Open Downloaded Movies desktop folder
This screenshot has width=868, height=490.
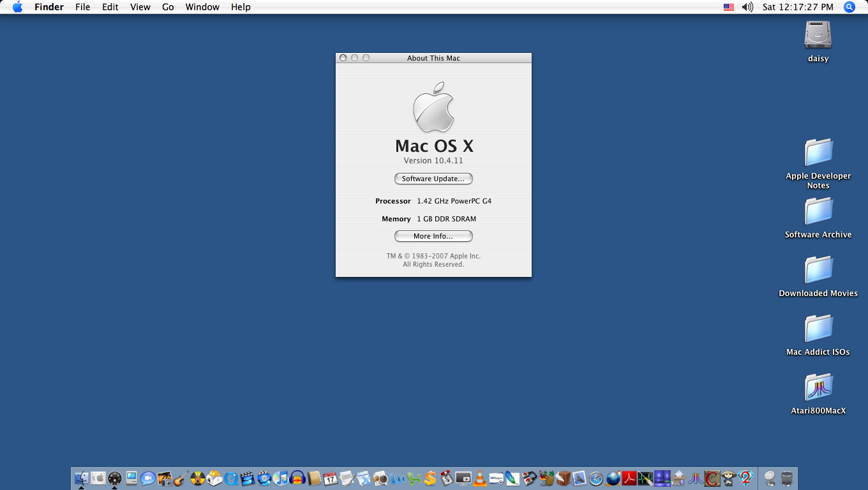pyautogui.click(x=818, y=271)
